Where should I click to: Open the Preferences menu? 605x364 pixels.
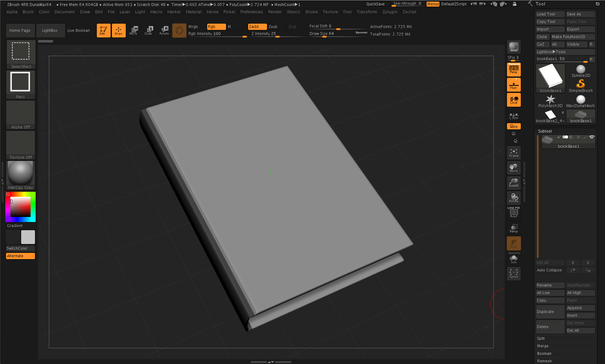pyautogui.click(x=251, y=12)
